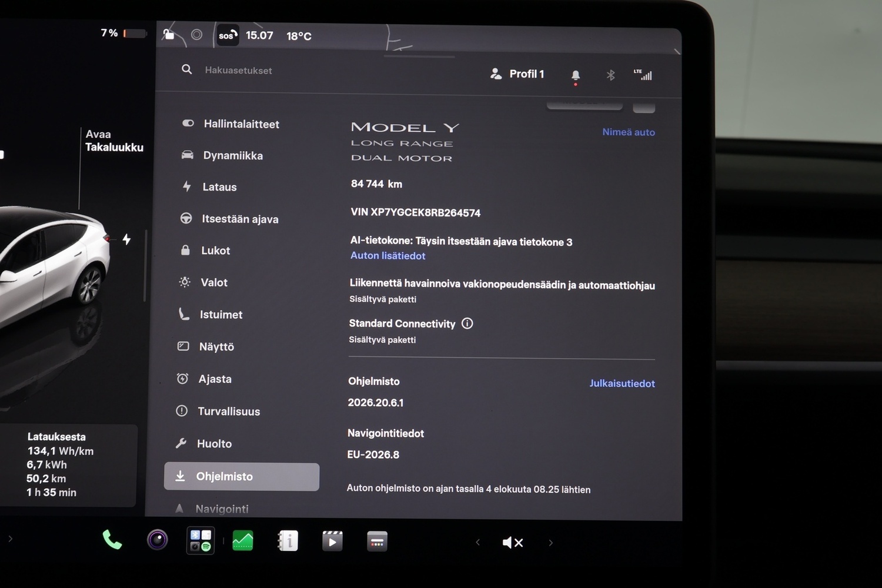Open the Theater video player app

(x=332, y=541)
